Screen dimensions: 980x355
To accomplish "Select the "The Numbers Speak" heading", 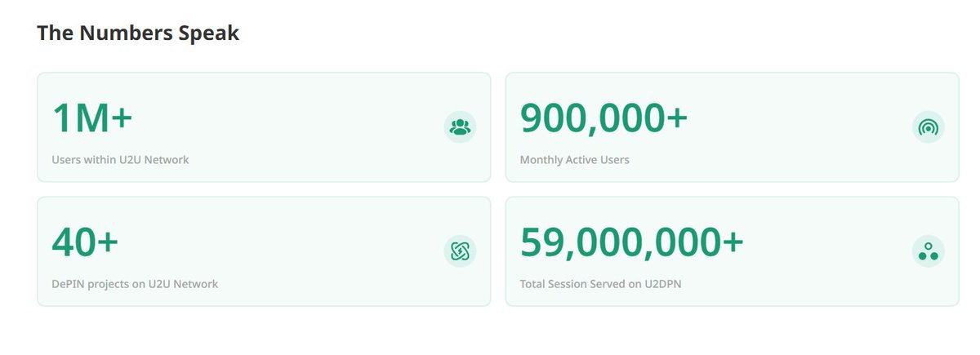I will coord(138,33).
